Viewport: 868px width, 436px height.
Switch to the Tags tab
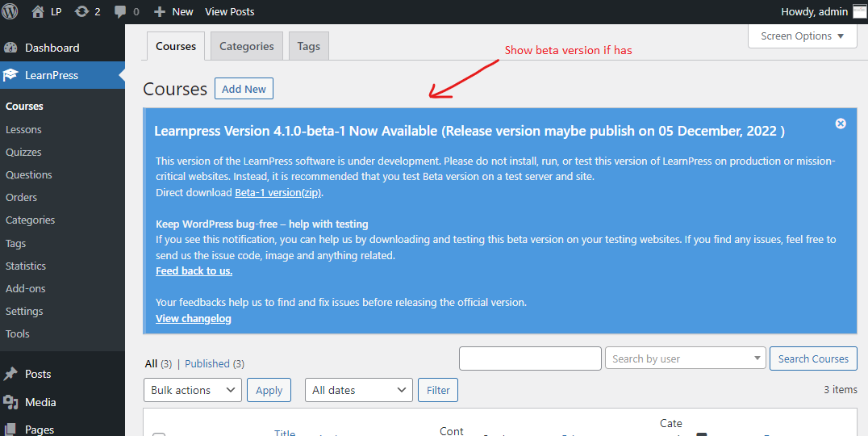(309, 46)
